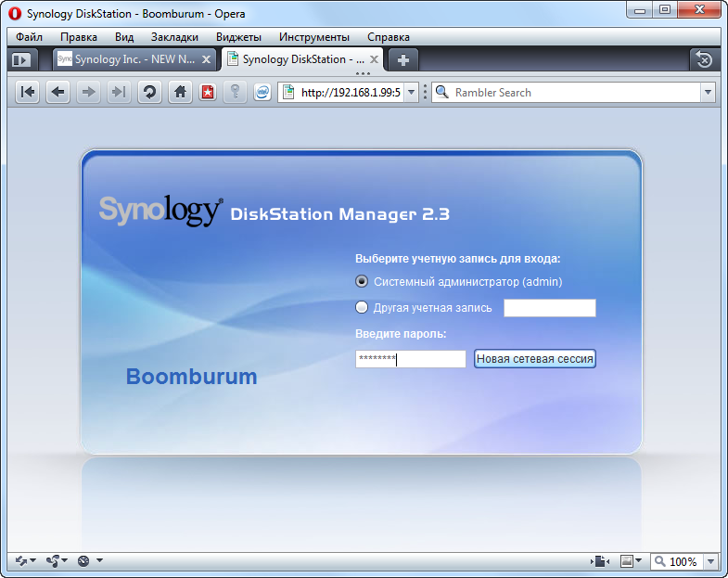The height and width of the screenshot is (578, 728).
Task: Open the Home page icon
Action: tap(180, 92)
